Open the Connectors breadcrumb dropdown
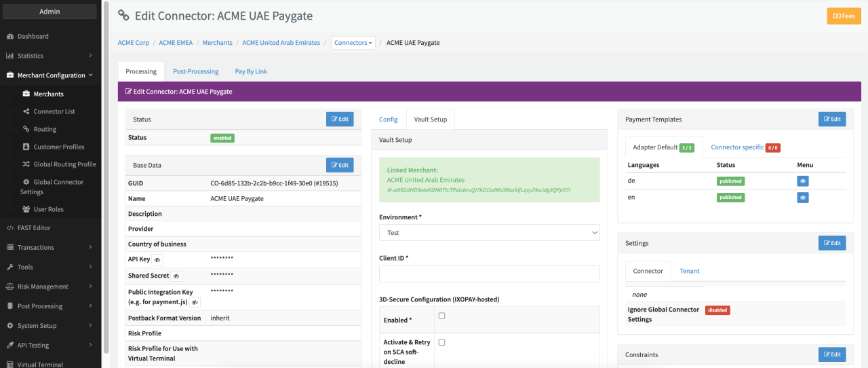868x368 pixels. pyautogui.click(x=353, y=43)
